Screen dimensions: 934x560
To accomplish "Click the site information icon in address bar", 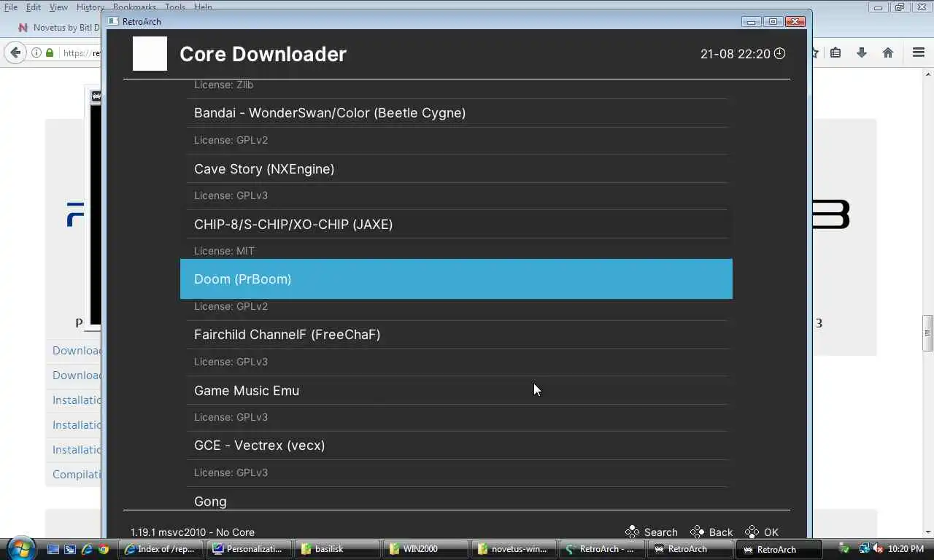I will point(36,52).
